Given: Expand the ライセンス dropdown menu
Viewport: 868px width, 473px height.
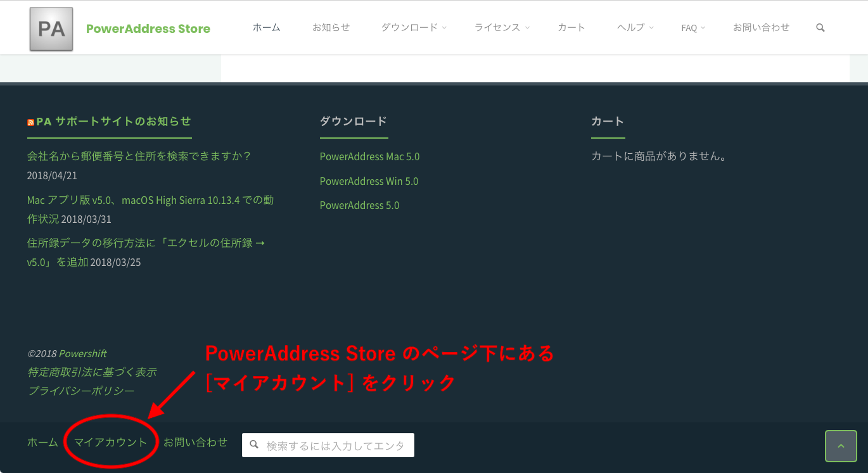Looking at the screenshot, I should tap(501, 28).
